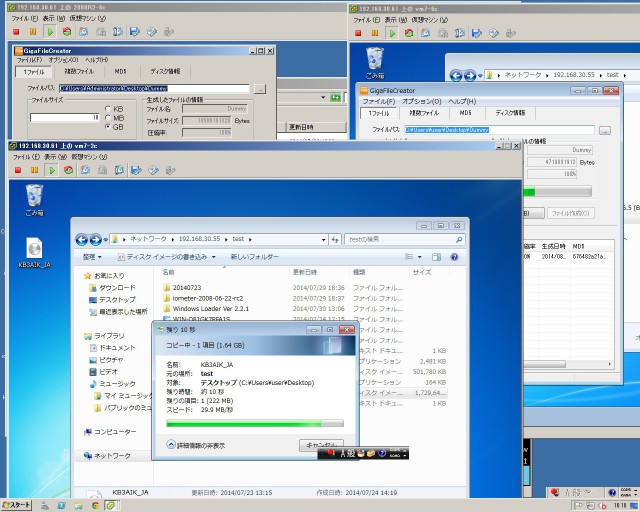This screenshot has height=512, width=640.
Task: Click restart icon in 2008R2-6c console toolbar
Action: click(x=67, y=31)
